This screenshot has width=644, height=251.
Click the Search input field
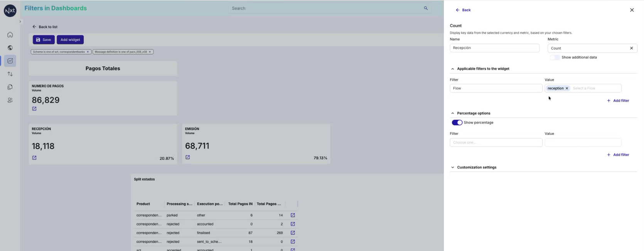pyautogui.click(x=330, y=8)
